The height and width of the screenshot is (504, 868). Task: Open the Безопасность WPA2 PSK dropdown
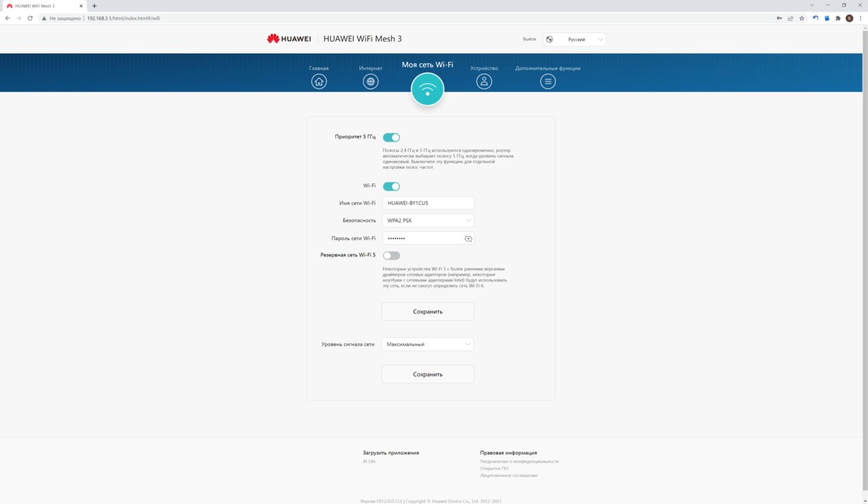pos(428,220)
